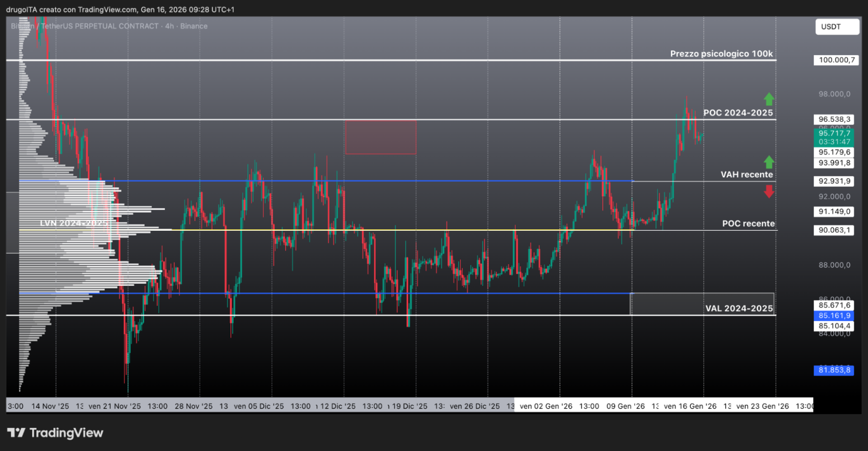This screenshot has height=451, width=868.
Task: Select the Prezzo psicologico 100k text label
Action: pos(722,53)
